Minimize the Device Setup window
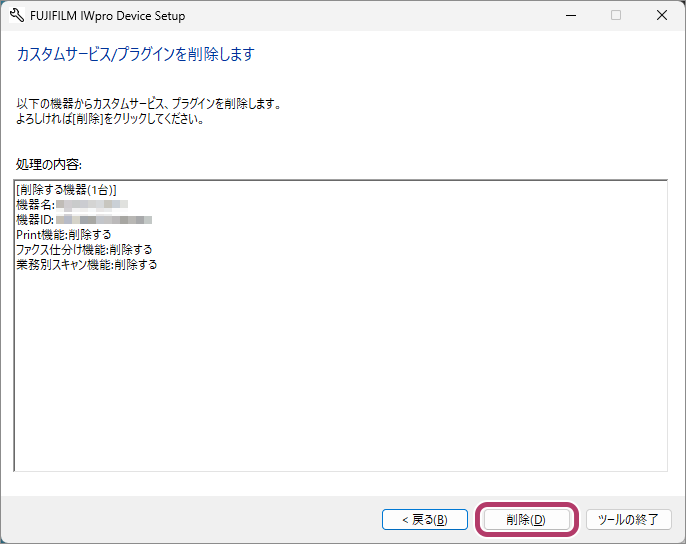686x544 pixels. point(570,15)
